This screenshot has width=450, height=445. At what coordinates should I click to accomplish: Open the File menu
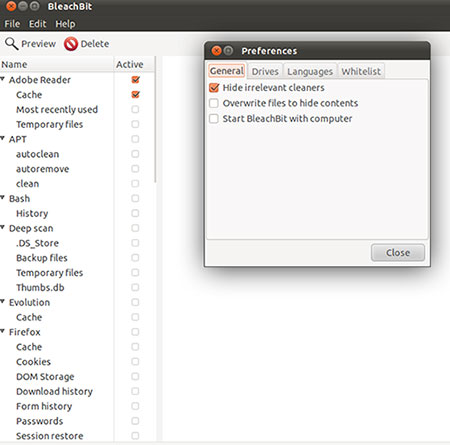12,24
